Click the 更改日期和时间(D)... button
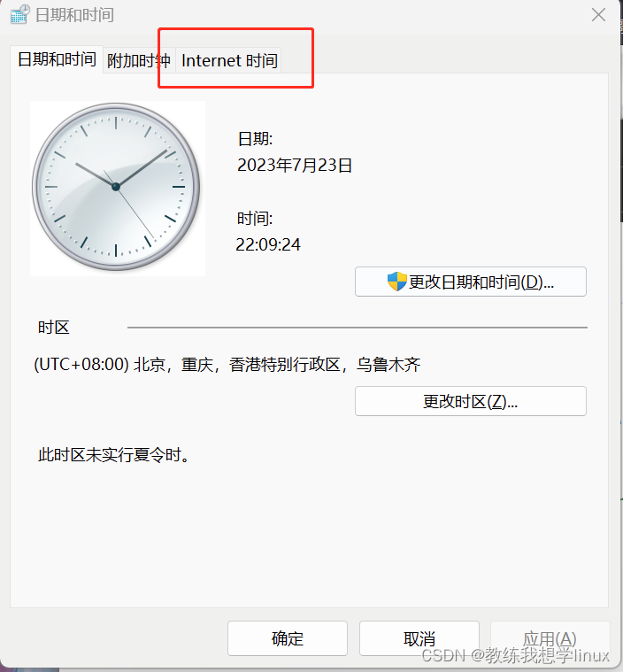 (471, 282)
